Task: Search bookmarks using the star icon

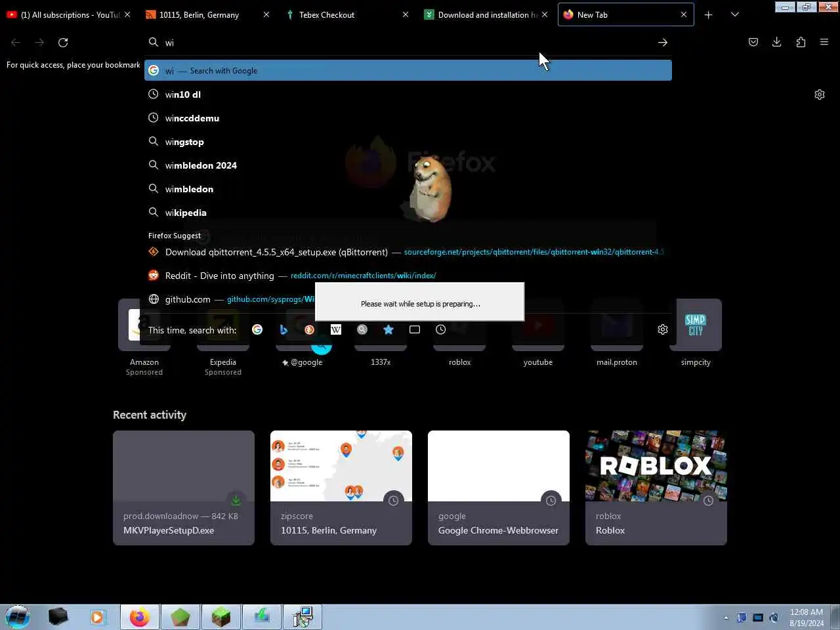Action: [388, 329]
